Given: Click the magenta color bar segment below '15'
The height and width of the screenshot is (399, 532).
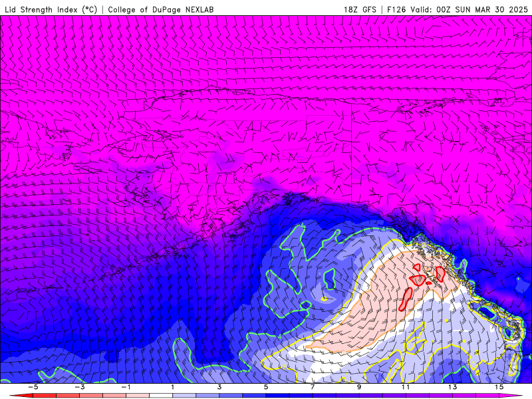Looking at the screenshot, I should (507, 396).
